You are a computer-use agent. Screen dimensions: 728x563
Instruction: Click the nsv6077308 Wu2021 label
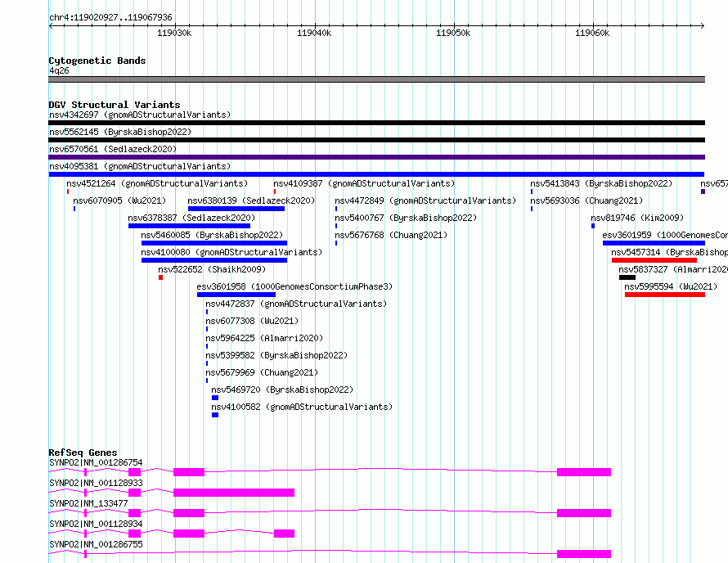[x=252, y=321]
